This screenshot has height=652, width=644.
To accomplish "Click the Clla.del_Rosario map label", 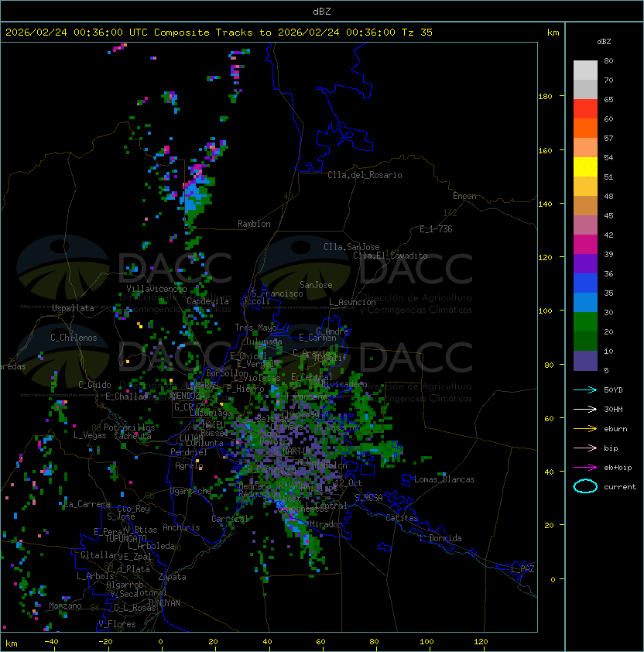I will [x=365, y=176].
